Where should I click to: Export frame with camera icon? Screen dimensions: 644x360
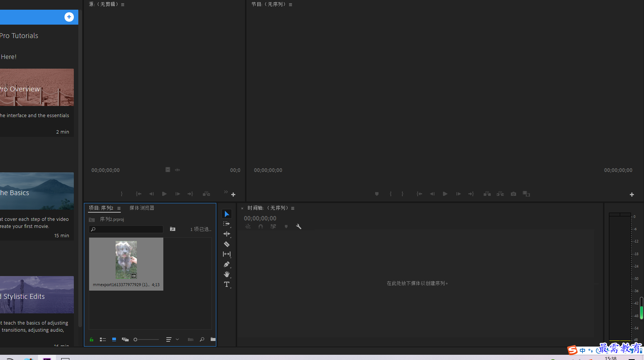pos(513,194)
